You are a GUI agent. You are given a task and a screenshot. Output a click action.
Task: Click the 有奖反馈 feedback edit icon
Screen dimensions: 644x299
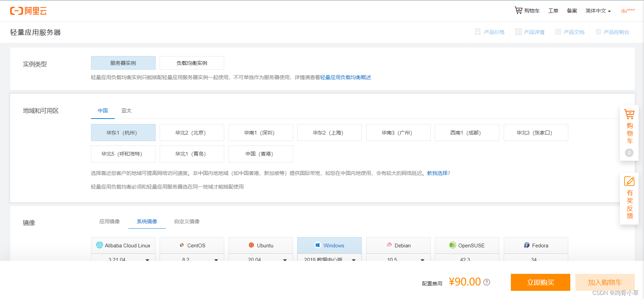point(629,181)
